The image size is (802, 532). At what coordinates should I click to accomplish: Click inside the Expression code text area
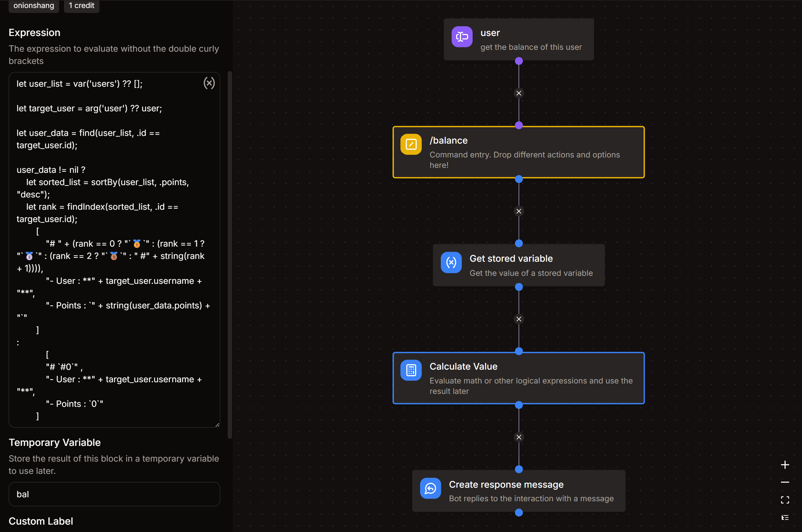click(114, 249)
